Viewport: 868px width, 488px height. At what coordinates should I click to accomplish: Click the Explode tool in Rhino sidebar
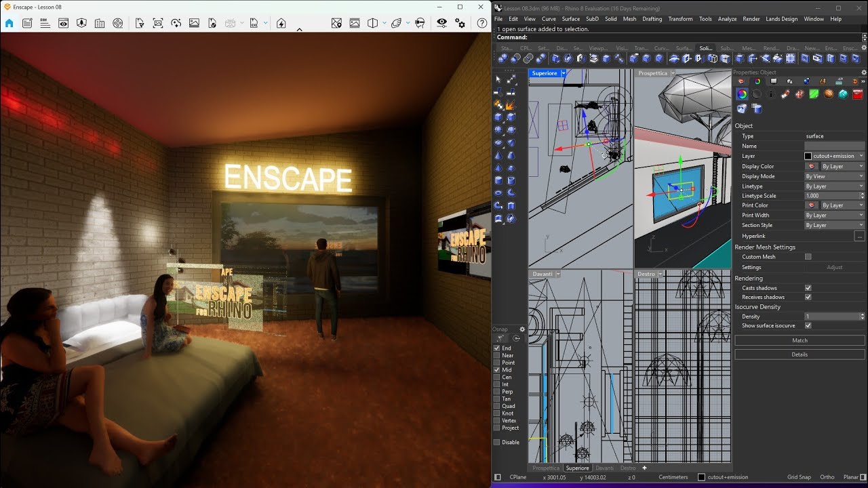[x=511, y=104]
